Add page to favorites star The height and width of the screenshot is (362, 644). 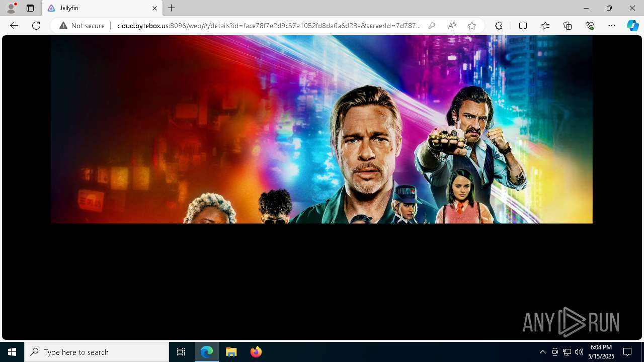click(472, 26)
